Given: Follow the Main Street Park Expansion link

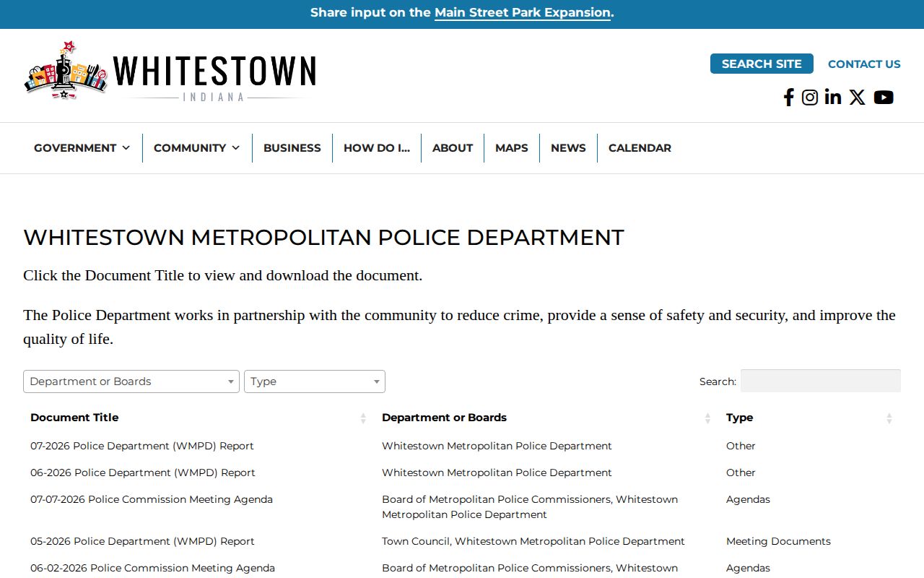Looking at the screenshot, I should point(523,13).
